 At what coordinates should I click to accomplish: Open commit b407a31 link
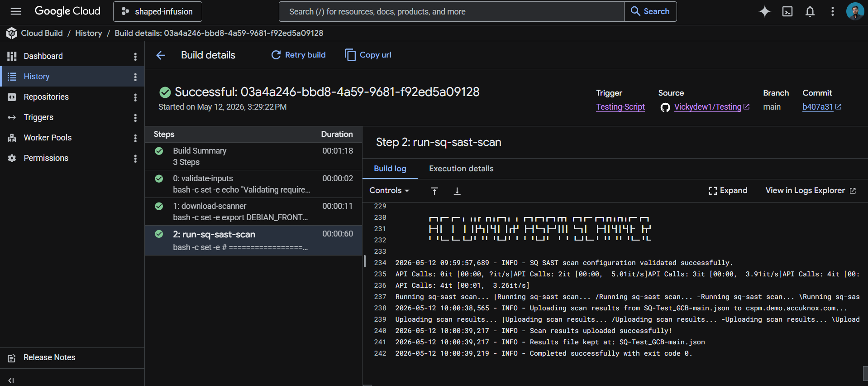point(821,107)
